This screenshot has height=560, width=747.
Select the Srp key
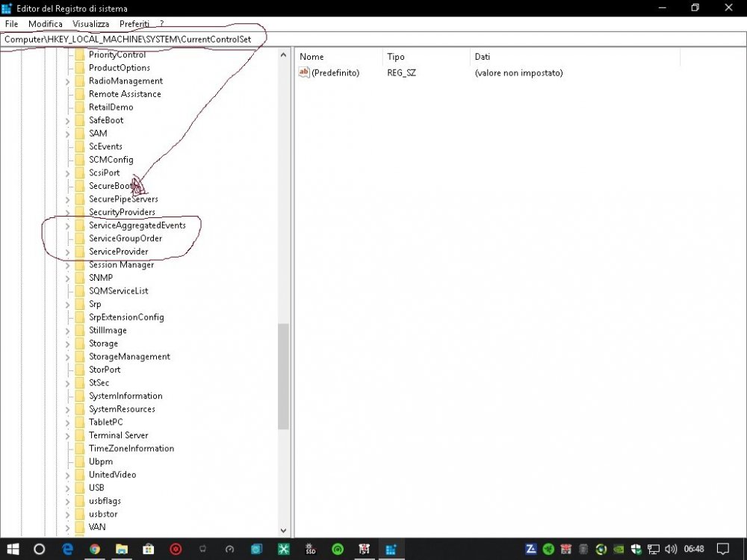coord(95,304)
